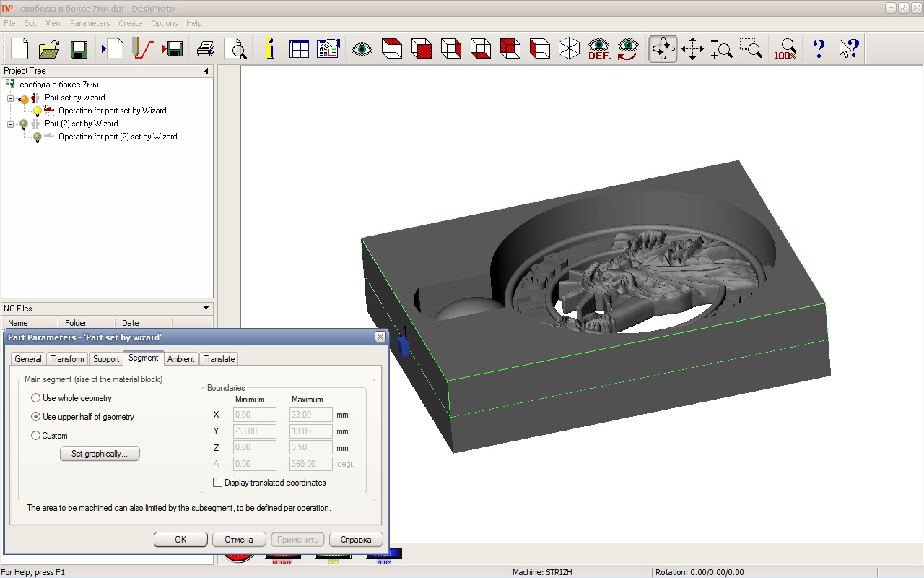Click the Zoom 100% magnifier icon
This screenshot has width=924, height=578.
point(785,49)
